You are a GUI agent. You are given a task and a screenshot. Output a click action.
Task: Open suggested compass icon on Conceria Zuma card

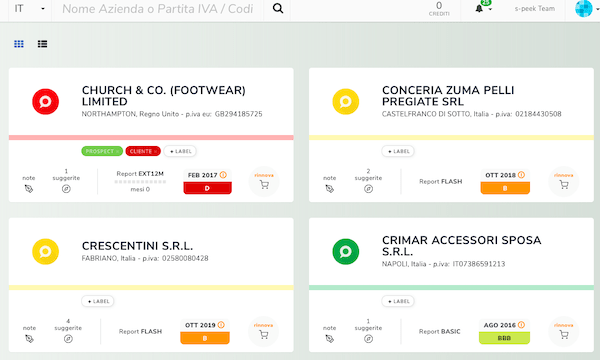(368, 189)
